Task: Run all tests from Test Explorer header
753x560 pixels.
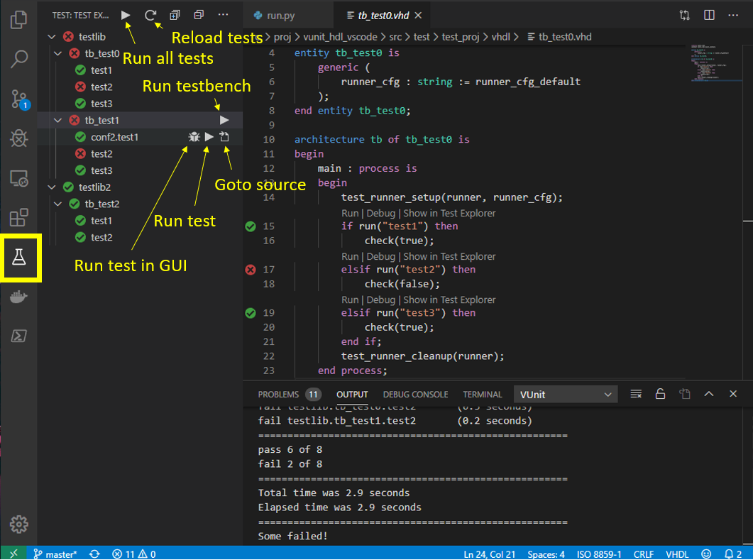Action: (126, 14)
